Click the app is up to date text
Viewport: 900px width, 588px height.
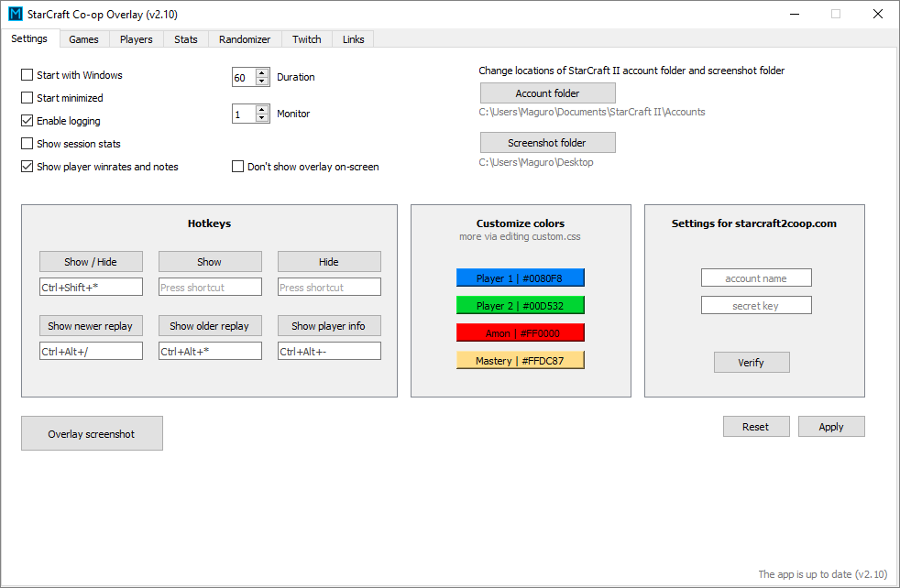click(822, 573)
